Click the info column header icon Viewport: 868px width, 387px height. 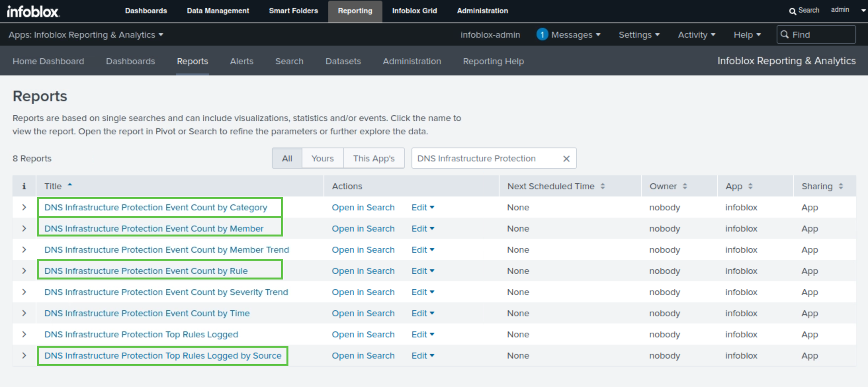(24, 186)
